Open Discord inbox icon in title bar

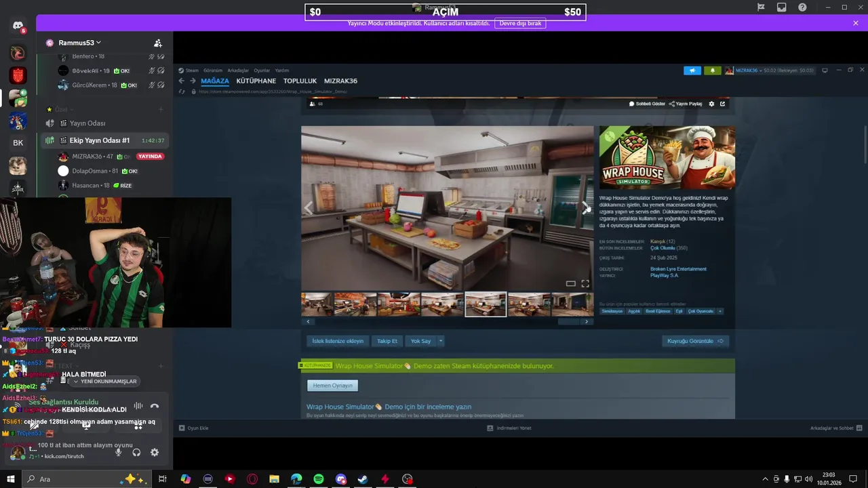coord(781,7)
